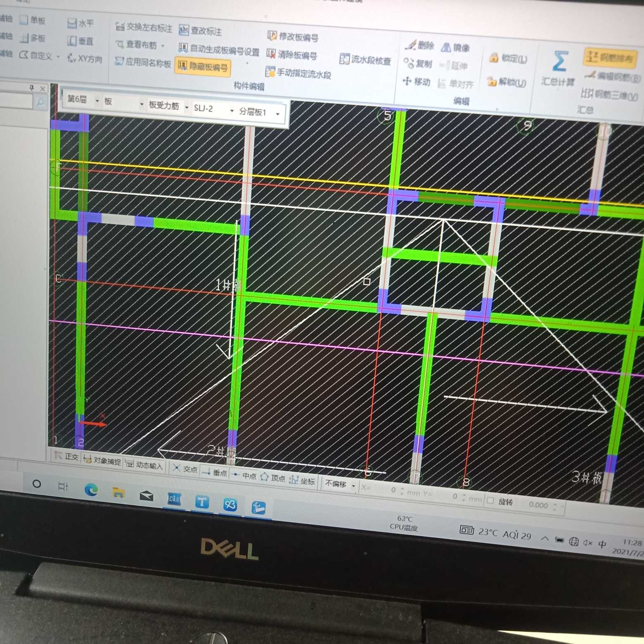Run 汇总计算 sigma calculation
Image resolution: width=644 pixels, height=644 pixels.
(x=558, y=68)
